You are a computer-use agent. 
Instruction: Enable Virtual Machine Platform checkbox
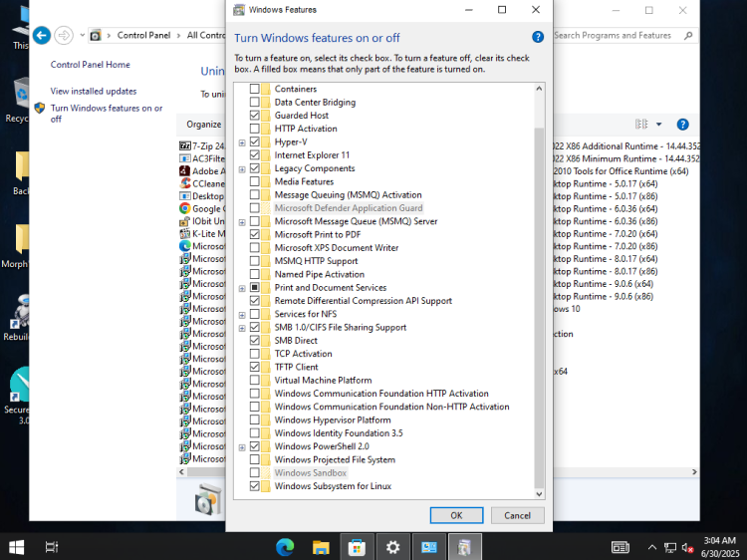pos(254,380)
